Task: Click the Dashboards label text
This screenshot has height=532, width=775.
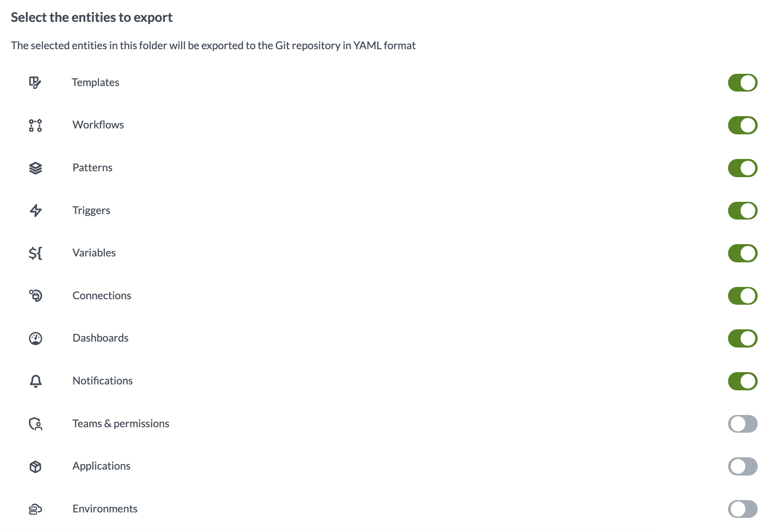Action: [x=100, y=338]
